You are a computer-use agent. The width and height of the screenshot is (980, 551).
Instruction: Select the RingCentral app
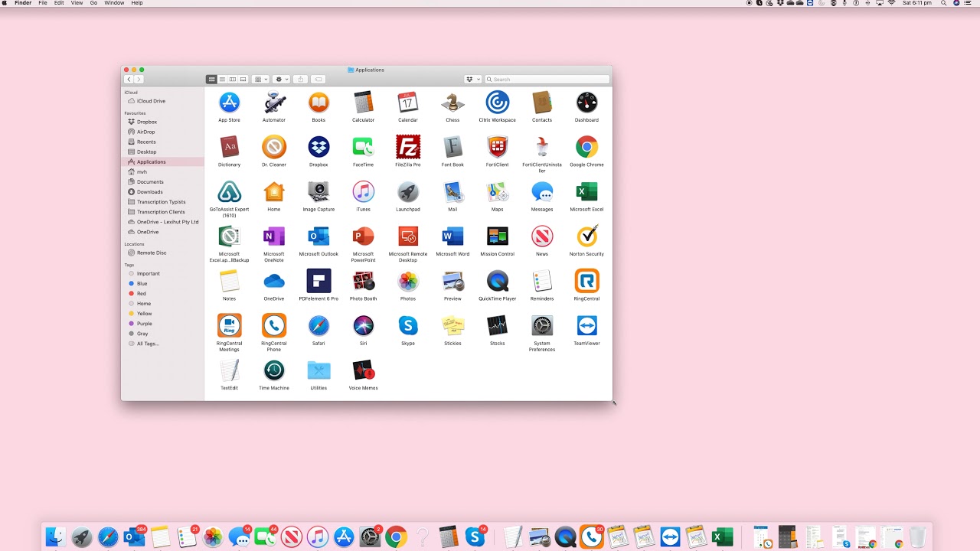pos(587,281)
